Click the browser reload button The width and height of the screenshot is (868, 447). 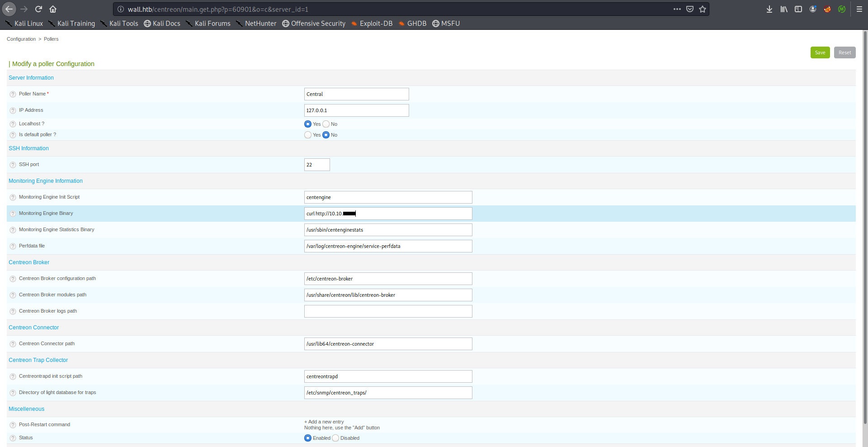pyautogui.click(x=38, y=9)
